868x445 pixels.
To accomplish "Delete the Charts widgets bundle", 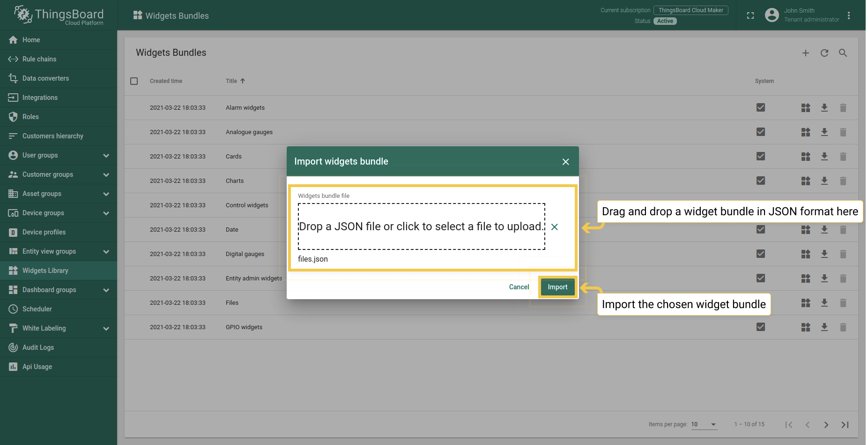I will click(843, 181).
